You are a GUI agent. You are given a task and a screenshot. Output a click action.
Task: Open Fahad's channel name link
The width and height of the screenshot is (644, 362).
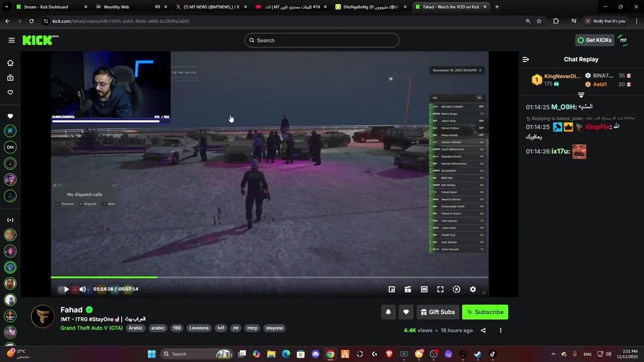(x=71, y=310)
